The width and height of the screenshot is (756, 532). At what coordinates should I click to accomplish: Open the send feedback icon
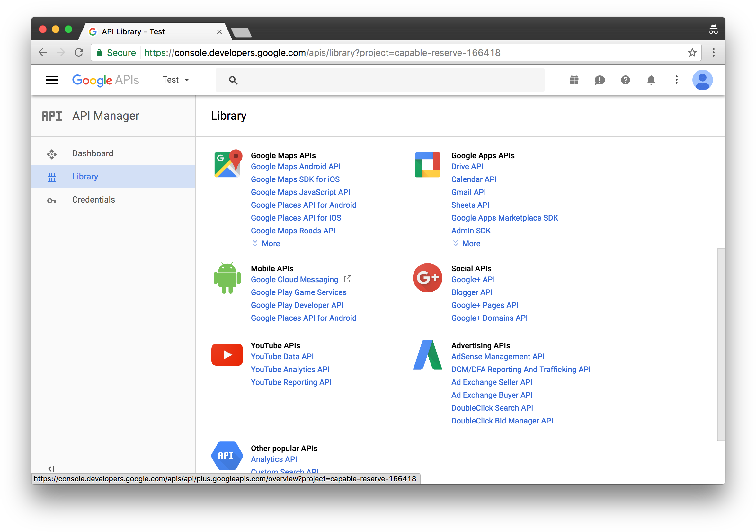(x=600, y=80)
